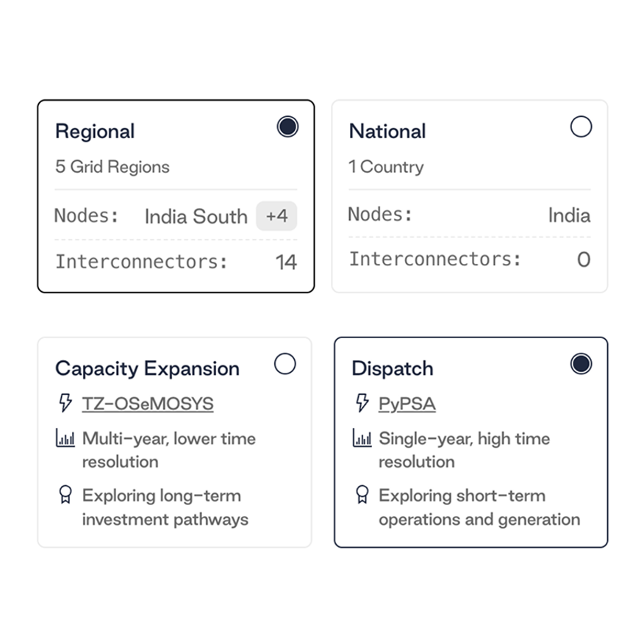Click the lightning icon beside PyPSA
The width and height of the screenshot is (644, 644).
tap(362, 403)
